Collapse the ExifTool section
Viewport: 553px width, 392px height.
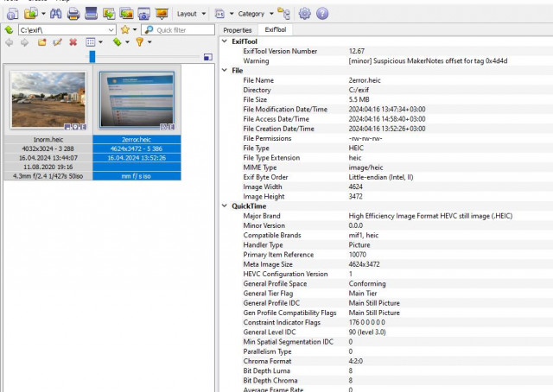(225, 41)
